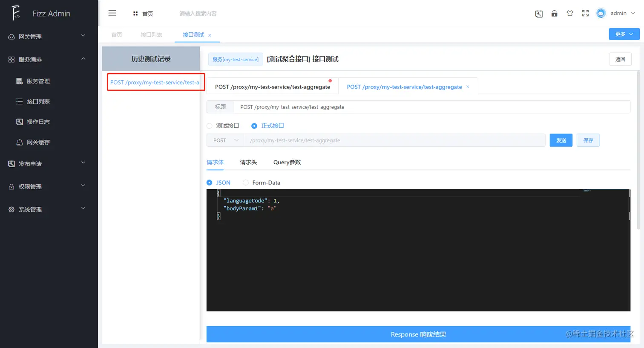The height and width of the screenshot is (348, 644).
Task: Click the 网关缓存 menu icon
Action: click(x=20, y=142)
